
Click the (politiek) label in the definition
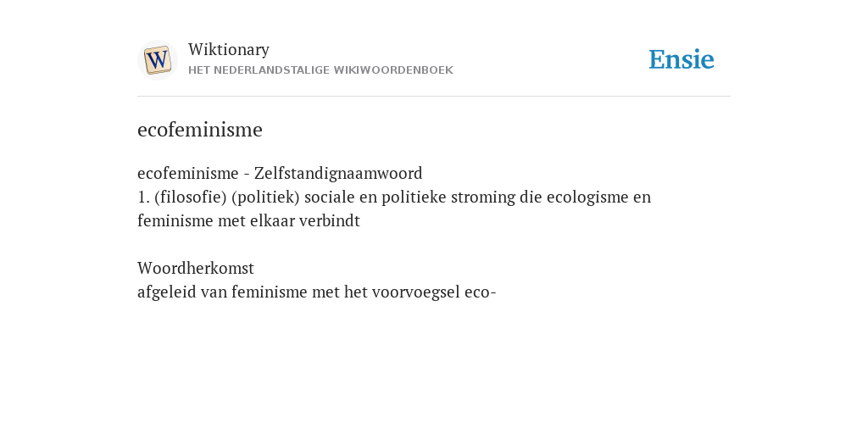point(265,197)
